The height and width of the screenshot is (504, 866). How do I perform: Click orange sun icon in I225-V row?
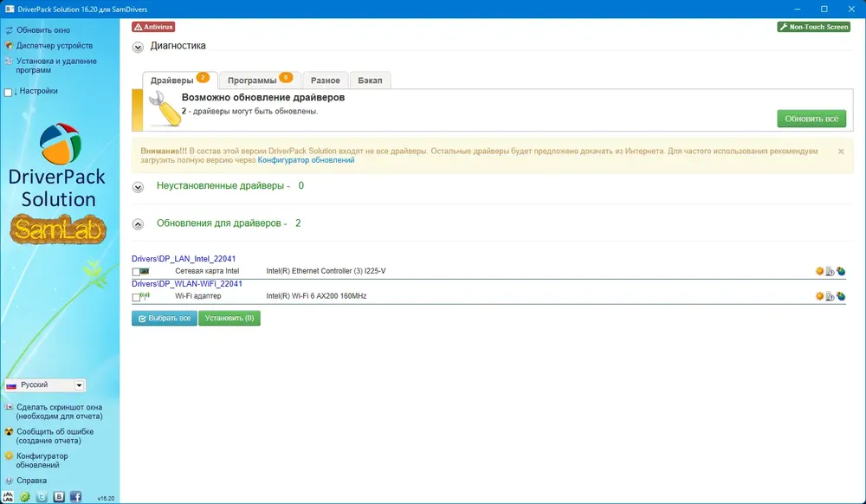pyautogui.click(x=819, y=271)
